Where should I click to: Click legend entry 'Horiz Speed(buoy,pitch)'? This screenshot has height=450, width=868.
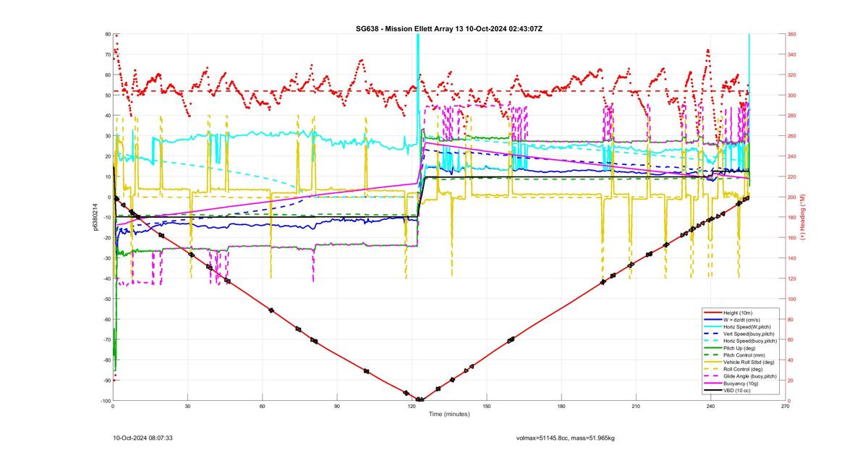pos(750,340)
